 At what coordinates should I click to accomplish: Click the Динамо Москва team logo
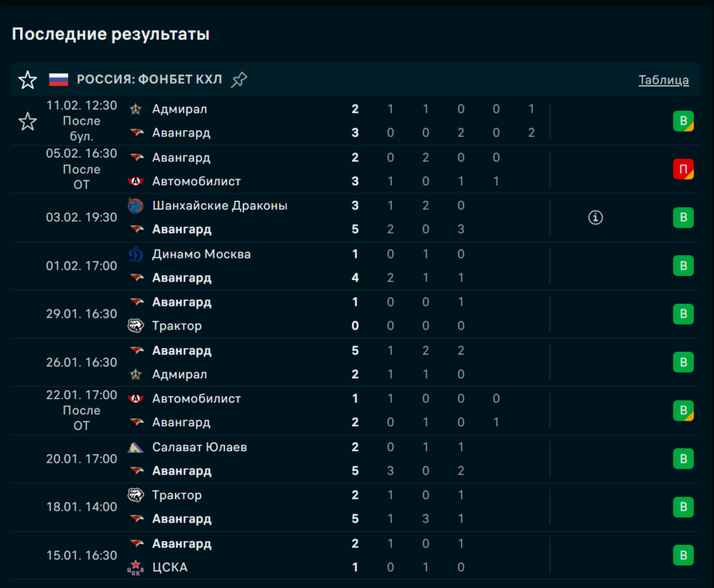click(136, 254)
